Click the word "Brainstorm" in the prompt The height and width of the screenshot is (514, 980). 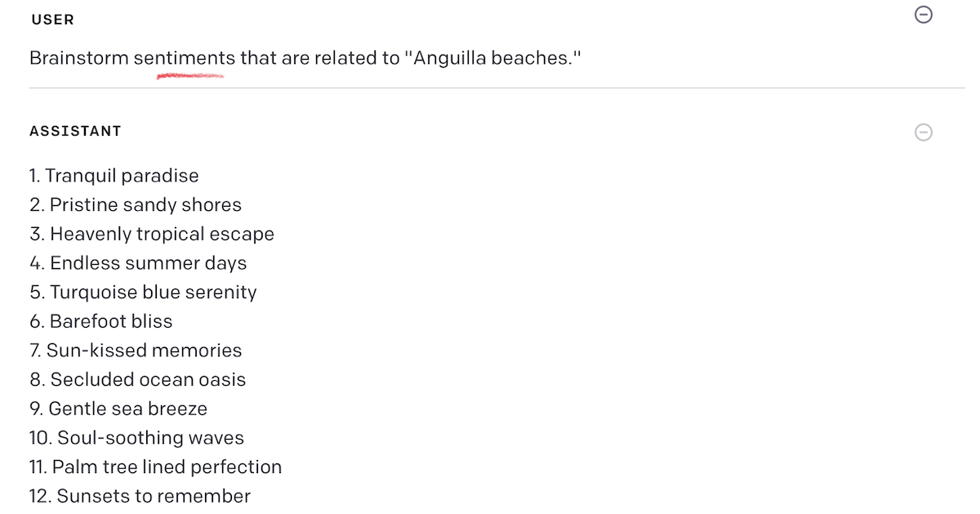79,59
